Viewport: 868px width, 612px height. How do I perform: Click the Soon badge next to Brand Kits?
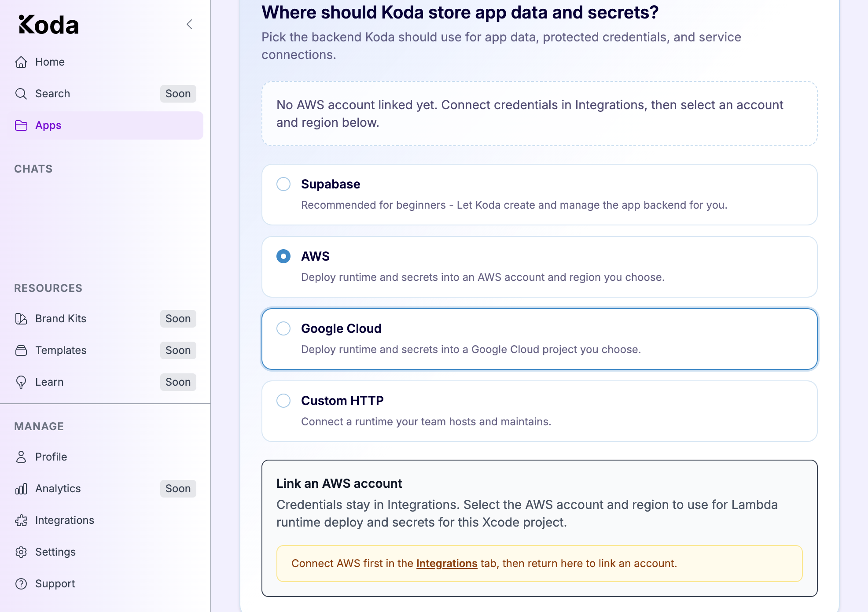point(178,319)
